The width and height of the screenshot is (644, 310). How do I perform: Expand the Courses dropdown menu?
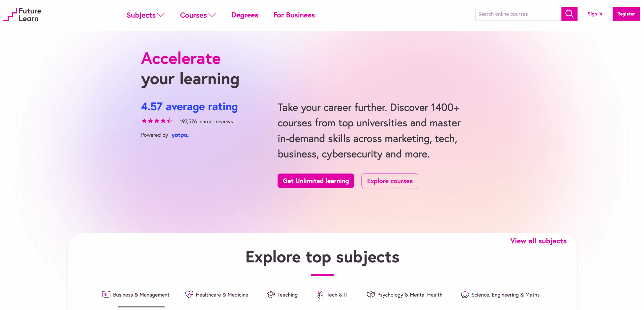click(x=198, y=15)
